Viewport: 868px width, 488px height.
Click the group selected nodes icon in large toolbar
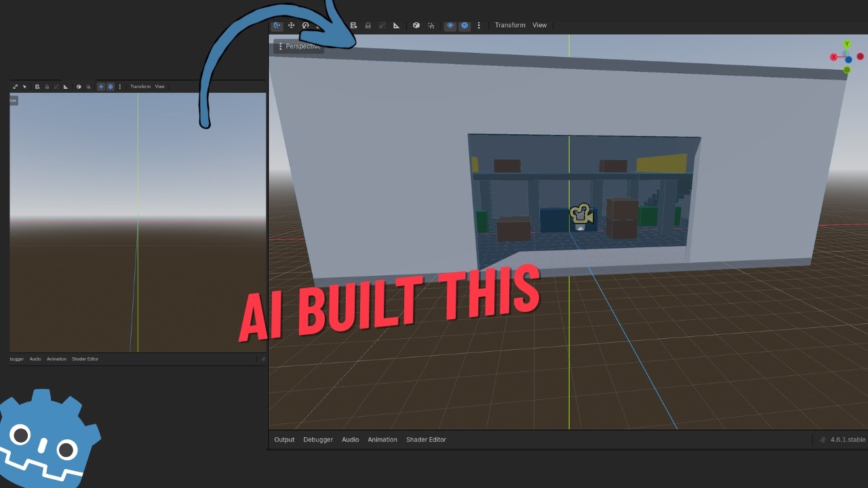click(x=382, y=25)
